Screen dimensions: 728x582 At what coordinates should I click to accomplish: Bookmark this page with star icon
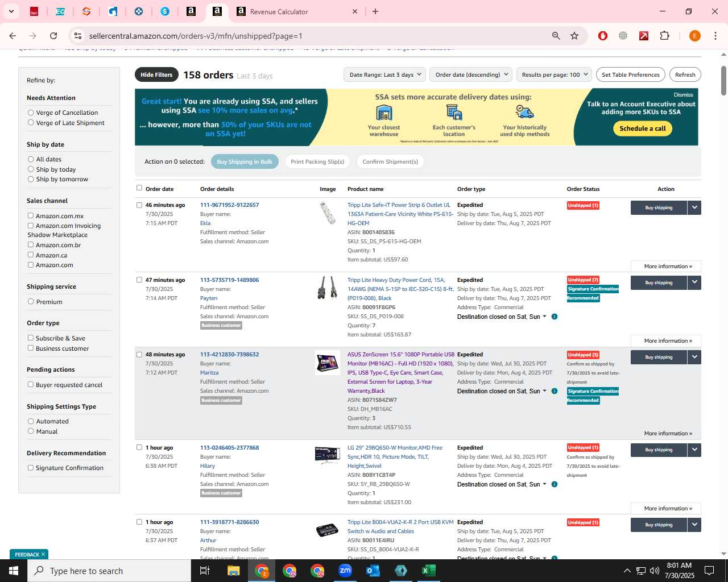click(574, 36)
